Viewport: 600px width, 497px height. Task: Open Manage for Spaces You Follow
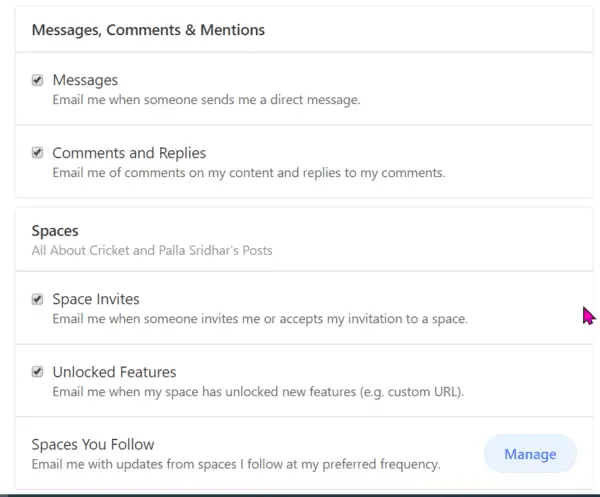pos(530,454)
